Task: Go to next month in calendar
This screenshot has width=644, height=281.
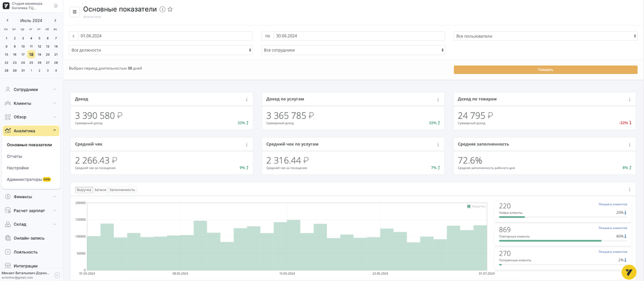Action: [55, 20]
